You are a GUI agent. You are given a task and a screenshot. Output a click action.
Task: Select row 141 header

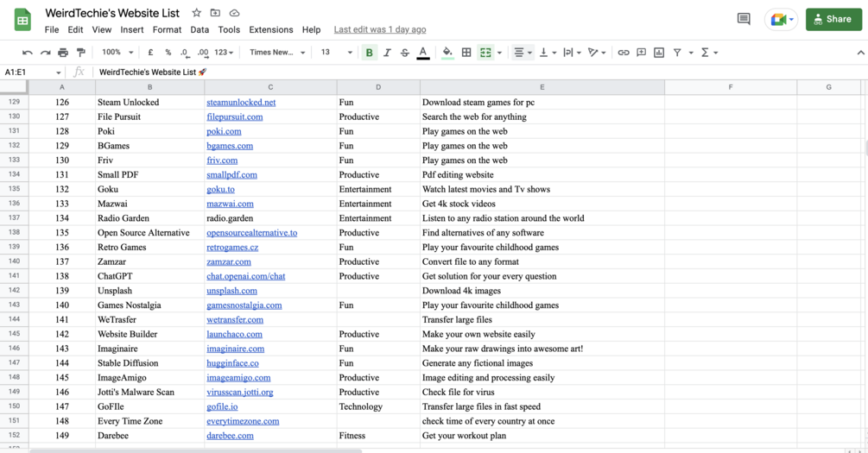[14, 276]
